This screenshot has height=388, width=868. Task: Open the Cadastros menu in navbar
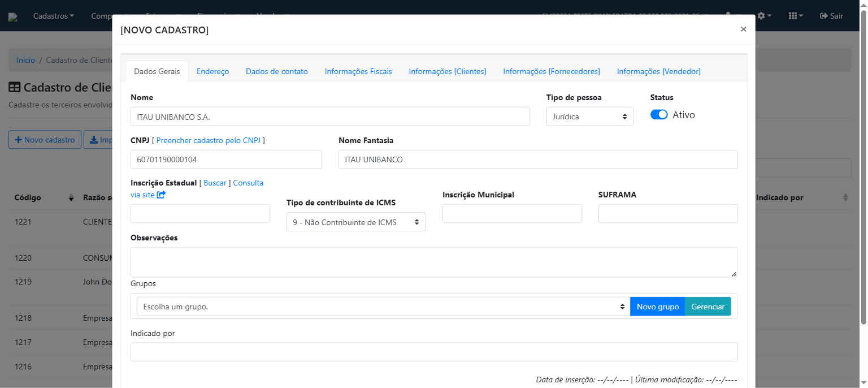click(x=54, y=16)
